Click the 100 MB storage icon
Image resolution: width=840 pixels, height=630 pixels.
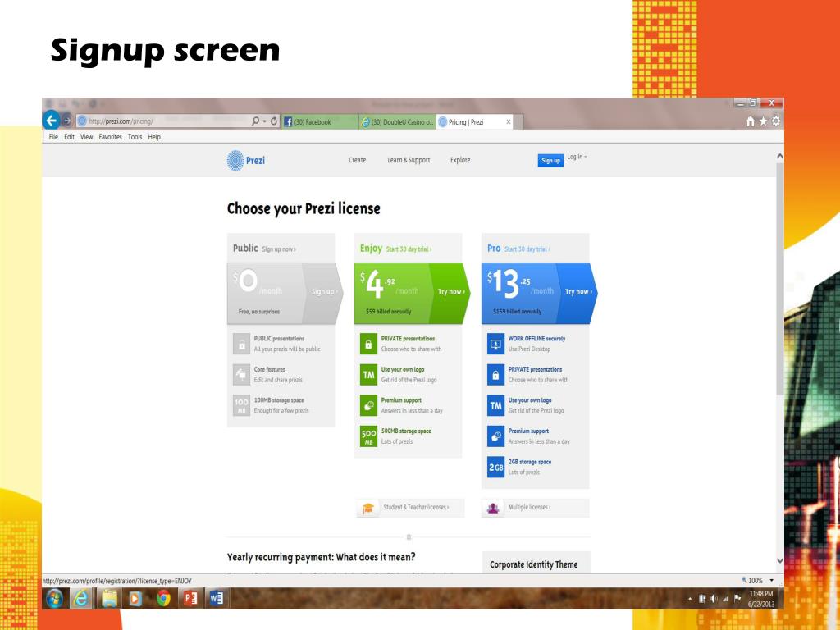(x=242, y=405)
